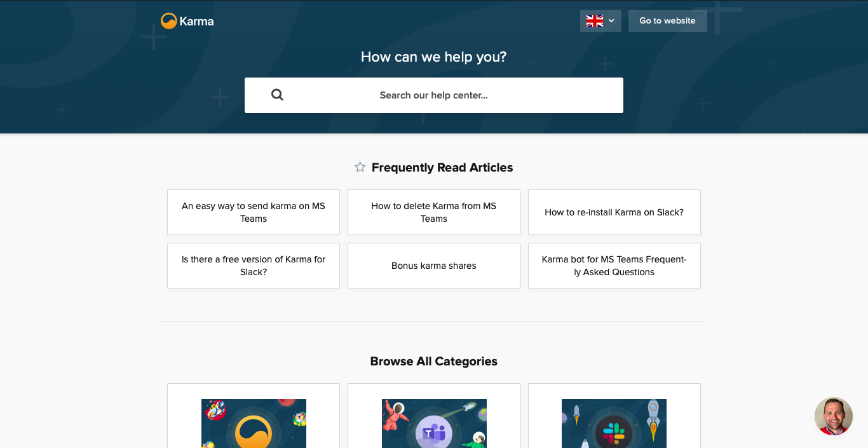Open the Microsoft Teams category thumbnail
Screen dimensions: 868x448
point(434,423)
